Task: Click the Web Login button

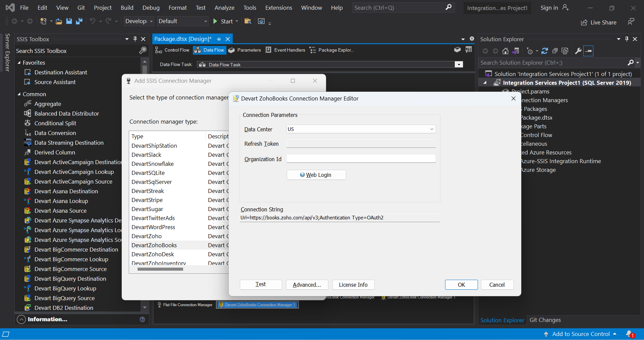Action: pyautogui.click(x=316, y=175)
